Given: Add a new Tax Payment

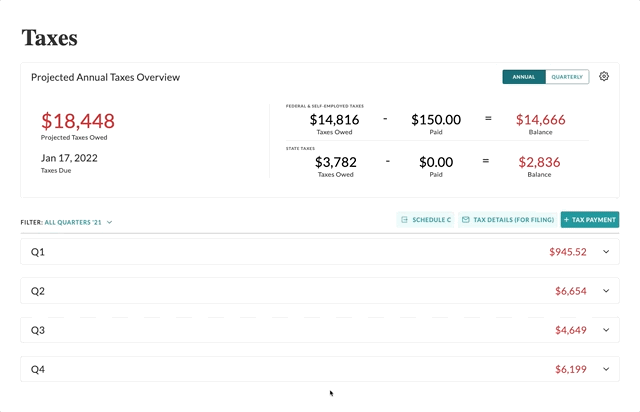Looking at the screenshot, I should pos(590,220).
